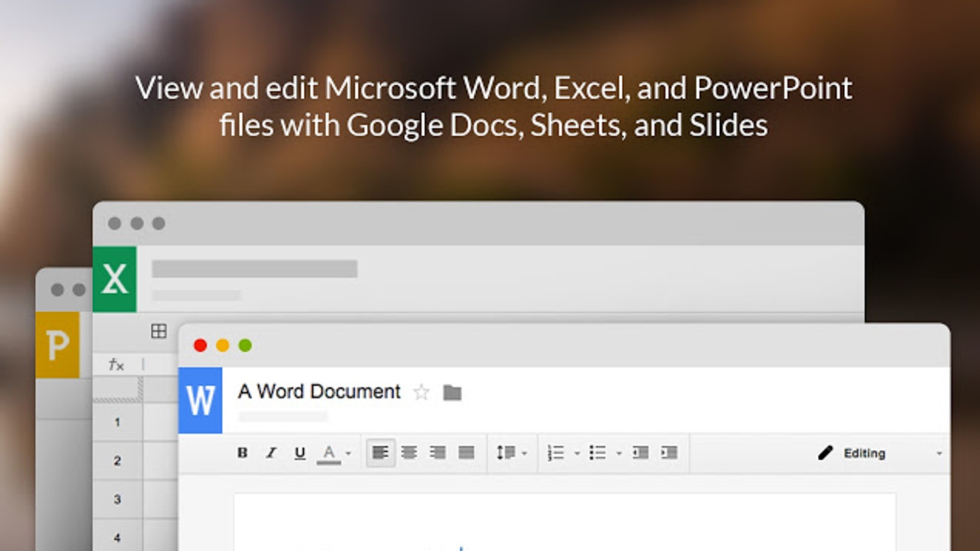Toggle the bulleted list formatting
This screenshot has height=551, width=980.
(x=598, y=453)
